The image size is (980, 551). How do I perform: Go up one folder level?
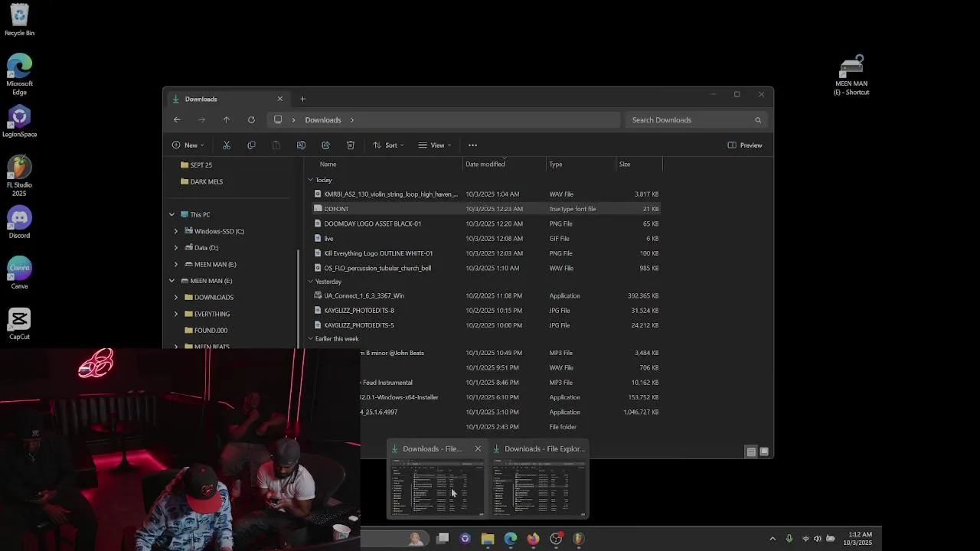click(227, 120)
